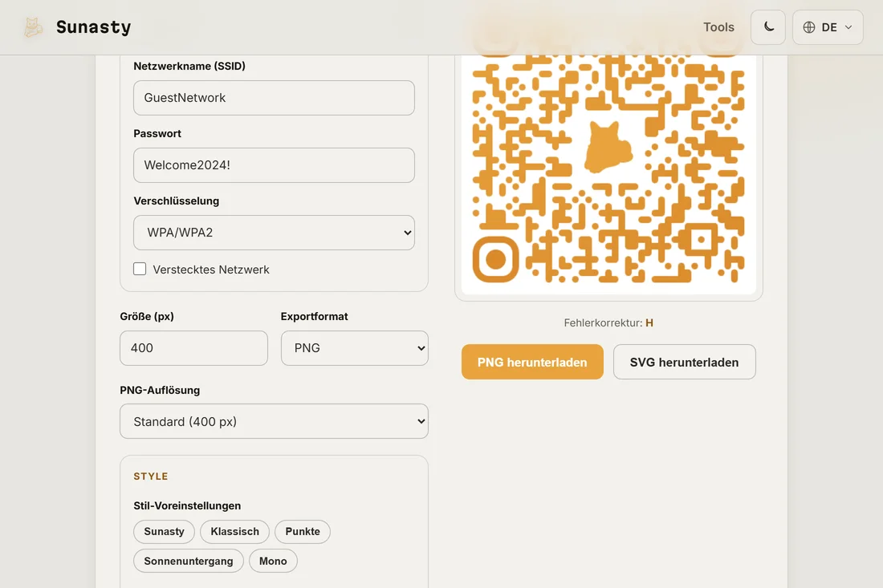Screen dimensions: 883x588
Task: Select the Sunasty style preset
Action: (164, 532)
